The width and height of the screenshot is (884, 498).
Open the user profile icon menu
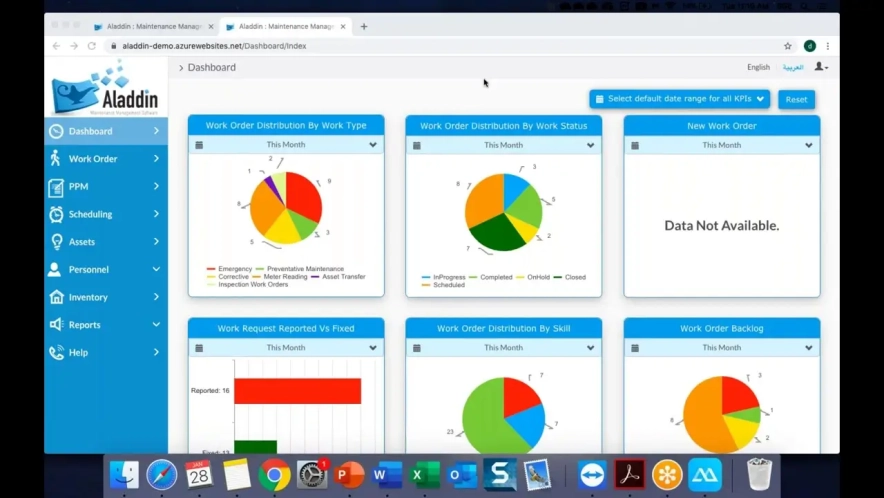820,67
